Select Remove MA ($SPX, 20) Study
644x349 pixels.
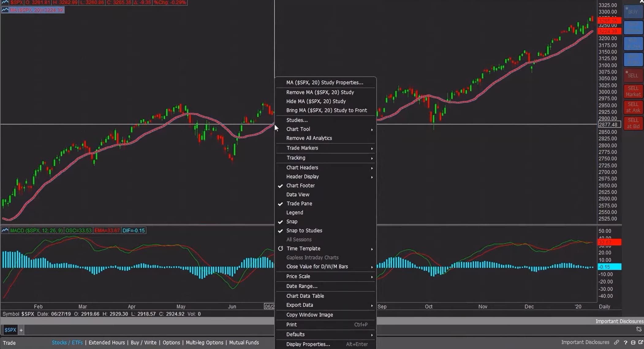(x=325, y=92)
